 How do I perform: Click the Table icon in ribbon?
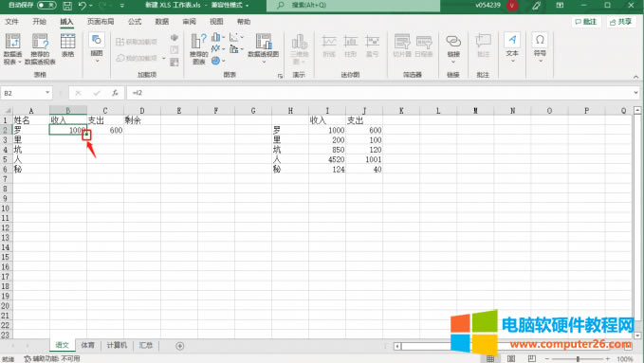pos(67,41)
